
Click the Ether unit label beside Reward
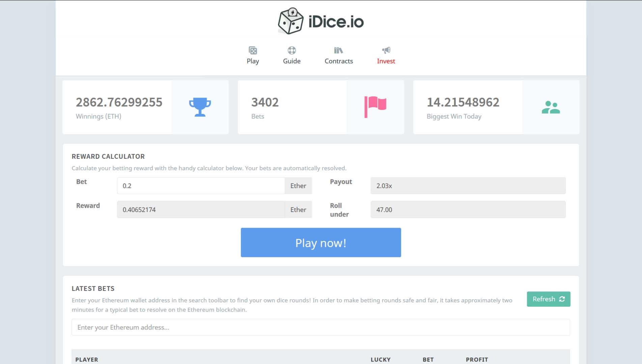[x=298, y=210]
